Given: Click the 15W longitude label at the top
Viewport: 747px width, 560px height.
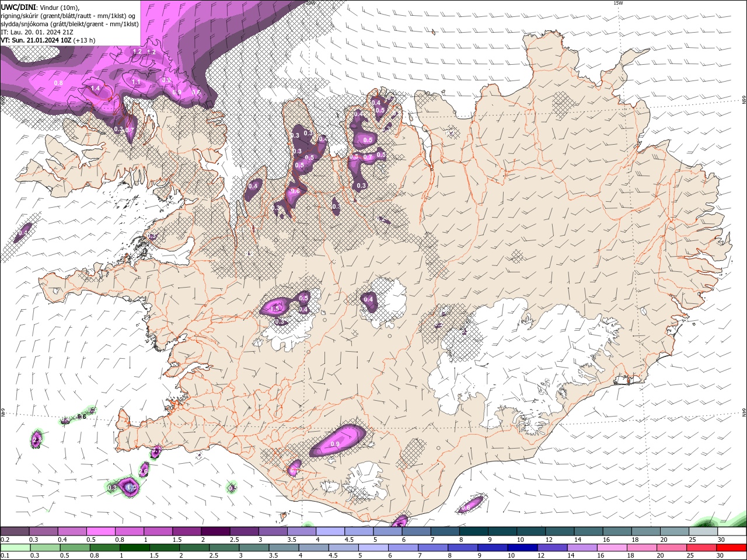Looking at the screenshot, I should (x=619, y=2).
